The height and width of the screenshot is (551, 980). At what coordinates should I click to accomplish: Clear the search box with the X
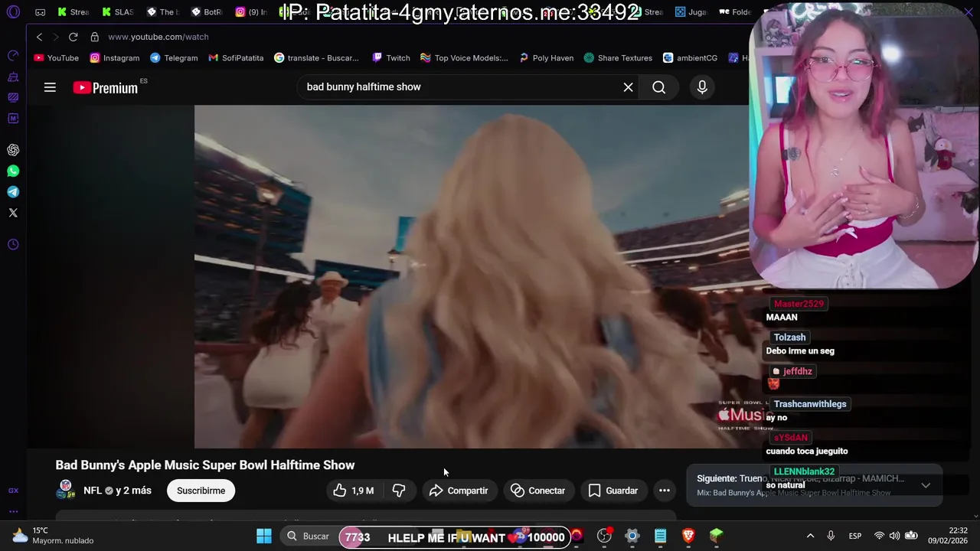tap(628, 87)
